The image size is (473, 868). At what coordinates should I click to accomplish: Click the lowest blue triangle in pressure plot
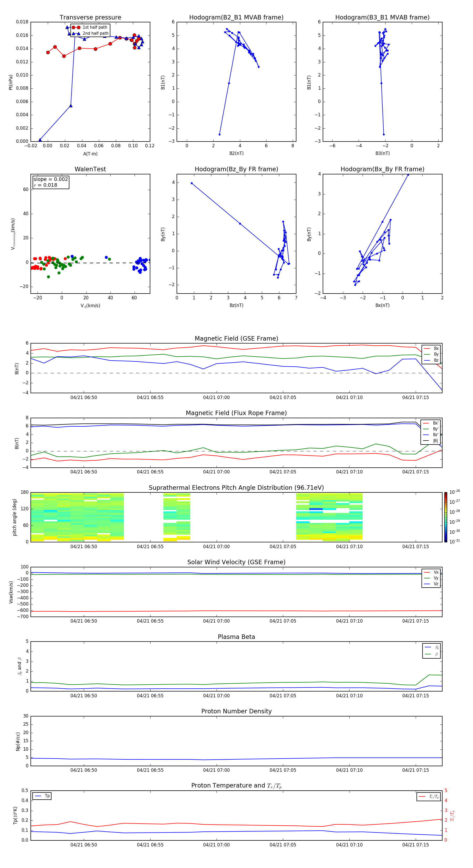pos(40,140)
